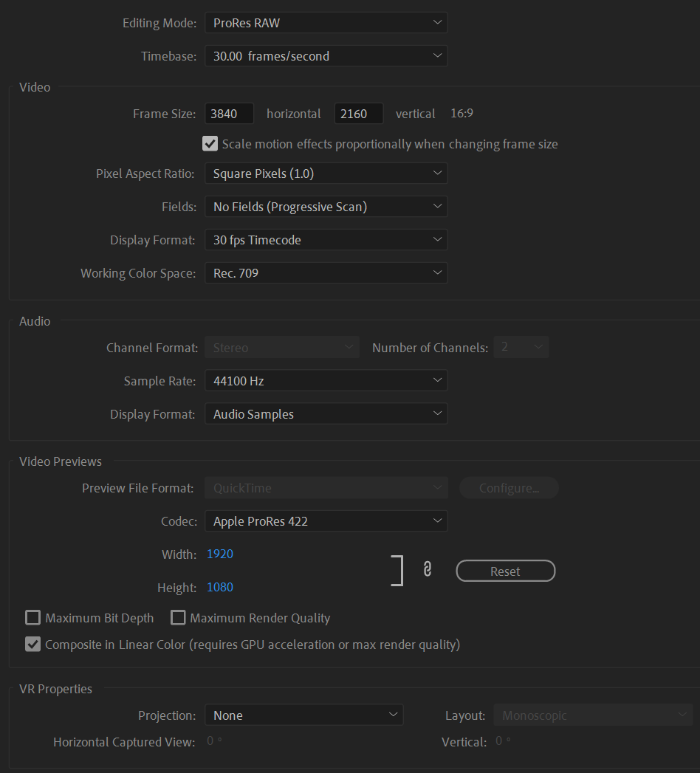Viewport: 700px width, 773px height.
Task: Change the Working Color Space setting
Action: (x=326, y=272)
